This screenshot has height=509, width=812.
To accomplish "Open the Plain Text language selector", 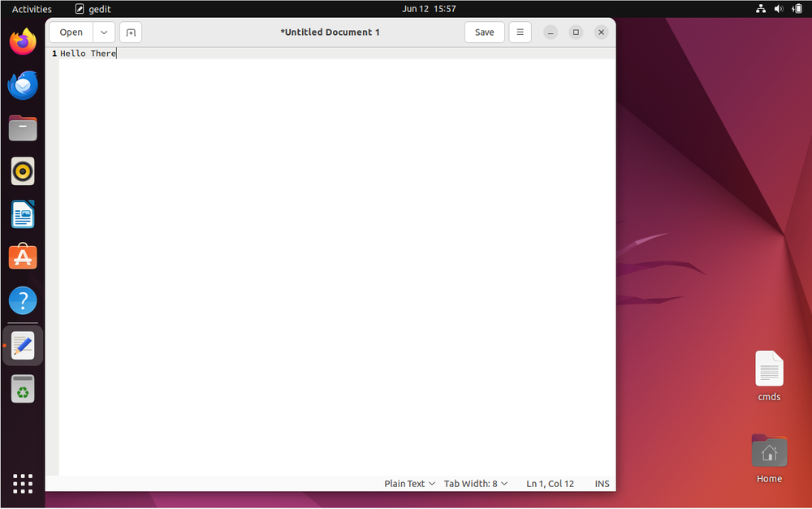I will tap(408, 483).
